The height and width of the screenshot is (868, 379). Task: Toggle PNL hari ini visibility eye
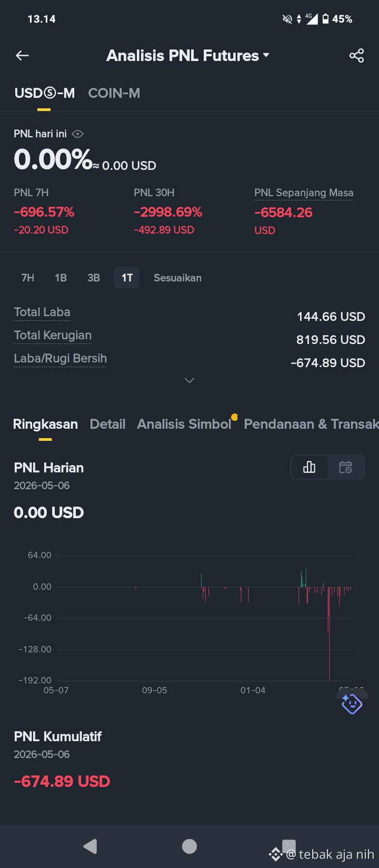click(77, 134)
